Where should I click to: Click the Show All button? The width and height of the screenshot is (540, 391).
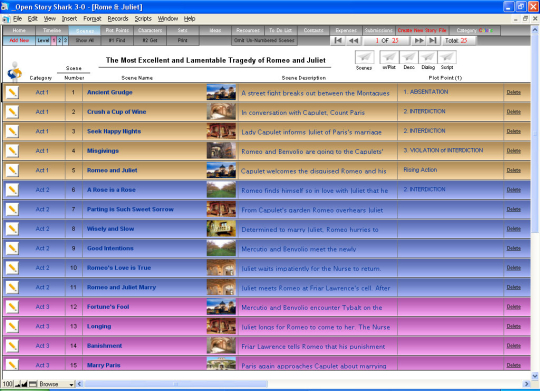(85, 41)
